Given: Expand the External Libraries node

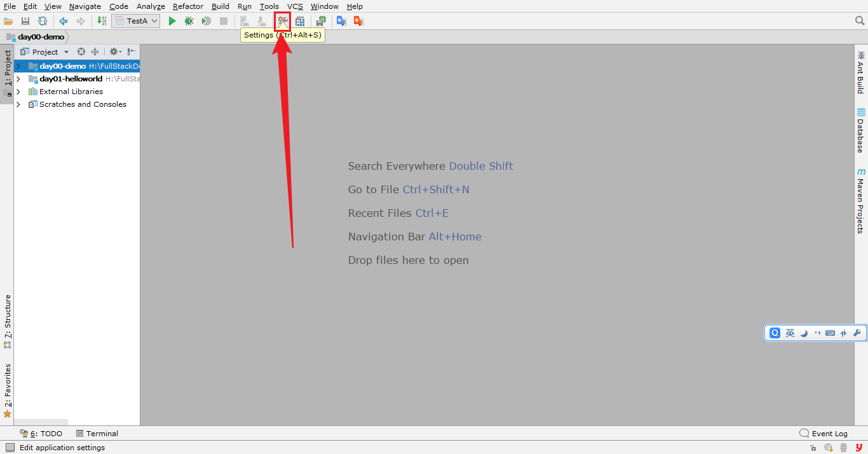Looking at the screenshot, I should 18,92.
